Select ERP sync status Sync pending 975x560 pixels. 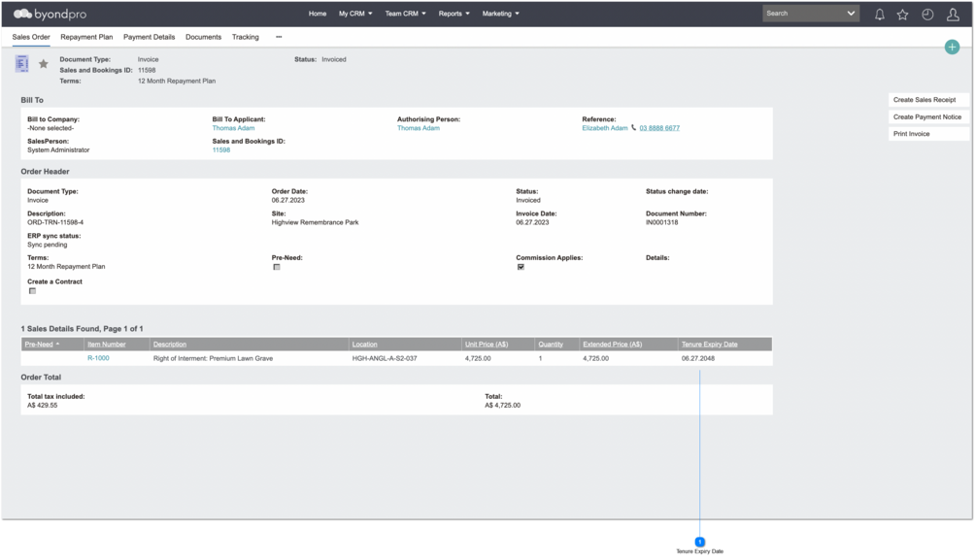point(48,245)
